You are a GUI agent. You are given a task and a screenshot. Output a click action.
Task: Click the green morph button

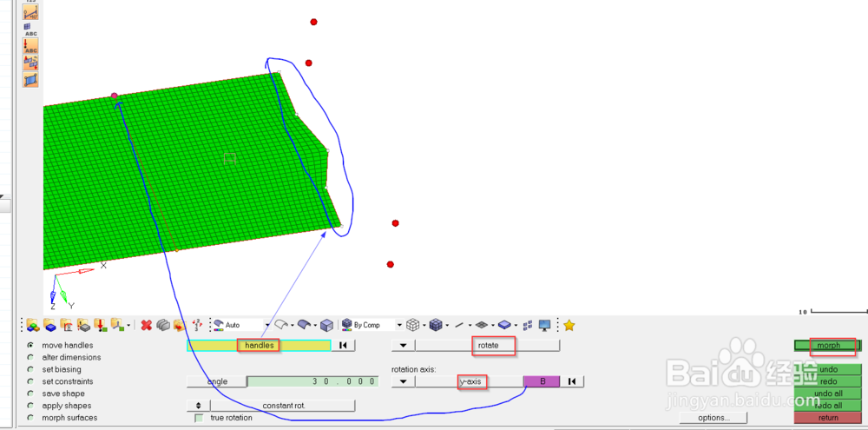pos(828,345)
